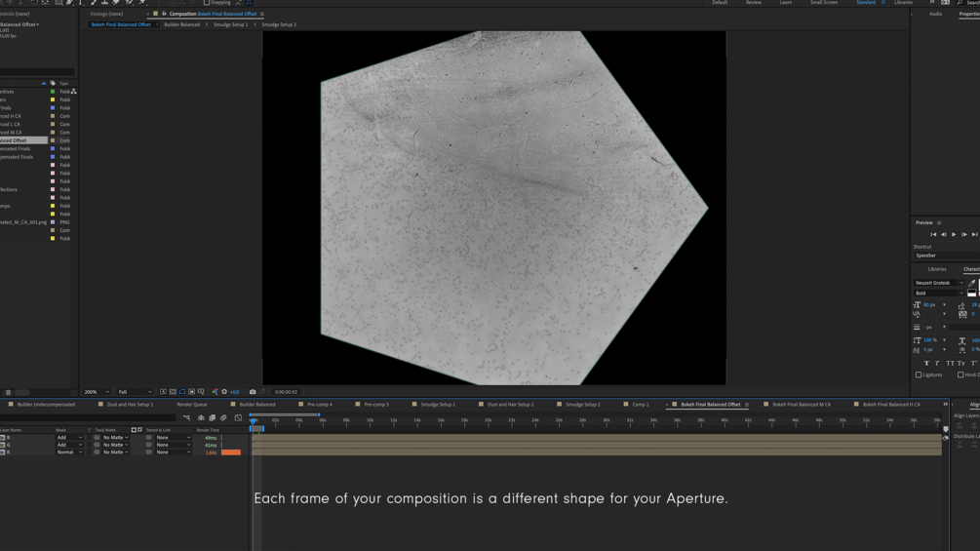Click the magnification ratio fit icon in the viewer

point(163,392)
